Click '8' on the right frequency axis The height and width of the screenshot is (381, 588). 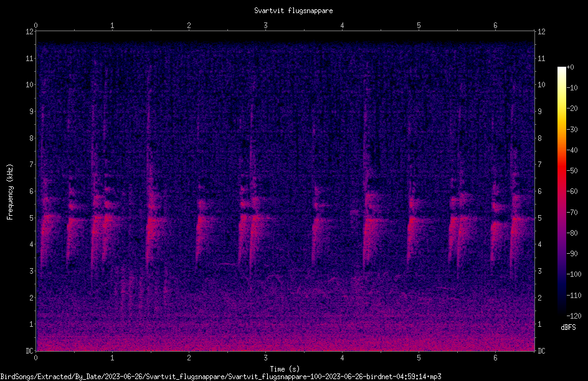click(x=539, y=138)
